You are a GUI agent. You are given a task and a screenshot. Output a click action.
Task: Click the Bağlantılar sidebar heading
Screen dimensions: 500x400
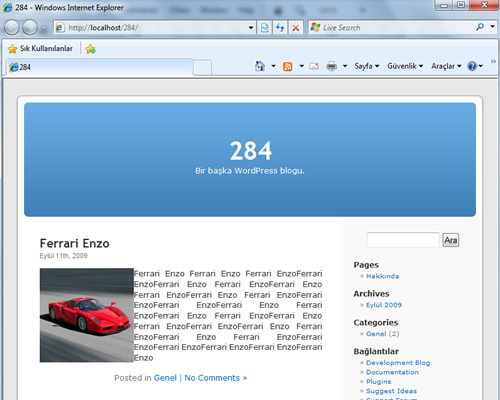click(376, 351)
